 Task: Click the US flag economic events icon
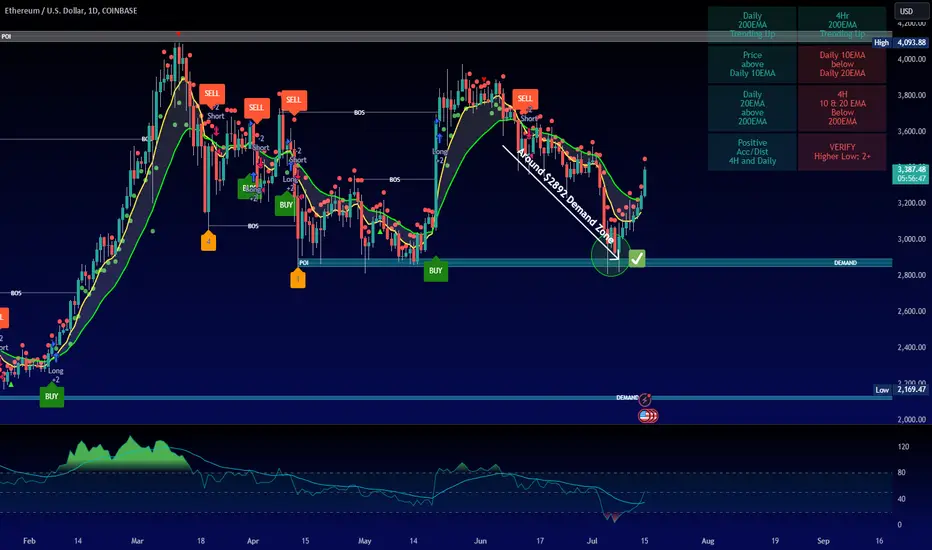645,416
